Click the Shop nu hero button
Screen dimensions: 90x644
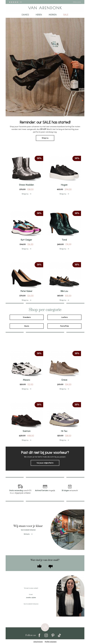click(45, 138)
